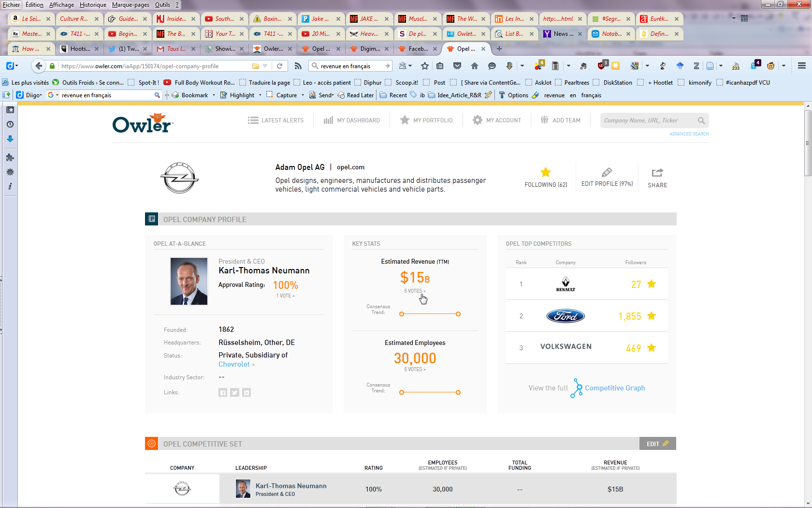812x508 pixels.
Task: Switch to News ... tab
Action: 564,34
